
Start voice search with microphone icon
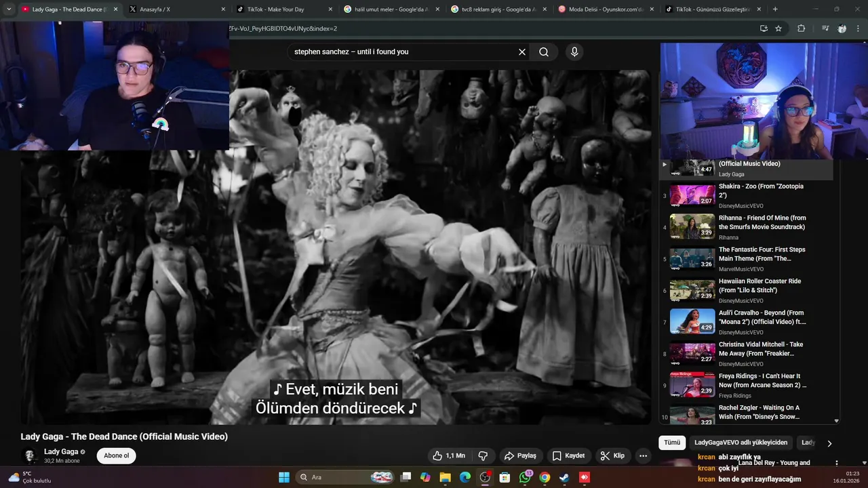point(574,52)
